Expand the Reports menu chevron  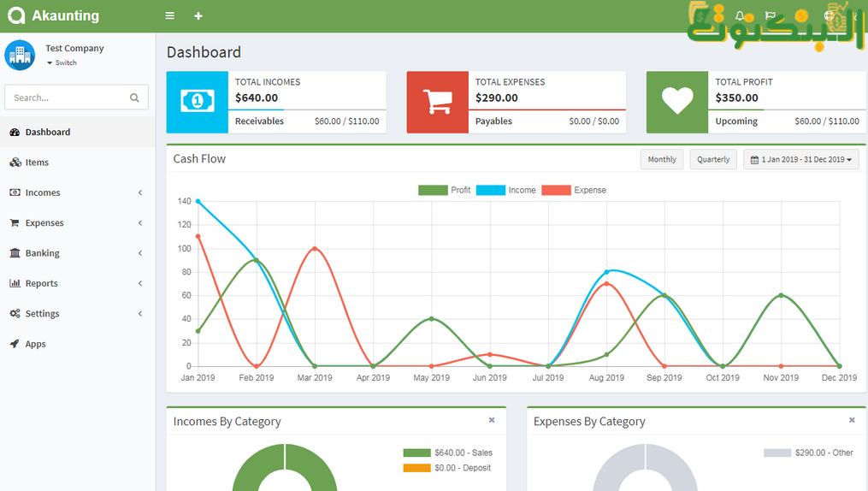coord(140,283)
